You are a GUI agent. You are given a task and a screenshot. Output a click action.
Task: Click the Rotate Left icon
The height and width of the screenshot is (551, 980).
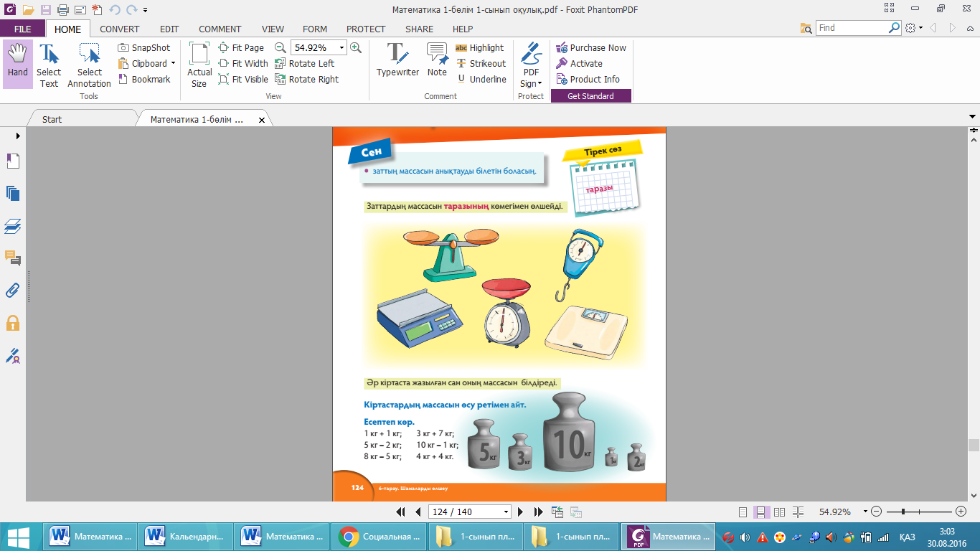pyautogui.click(x=281, y=64)
